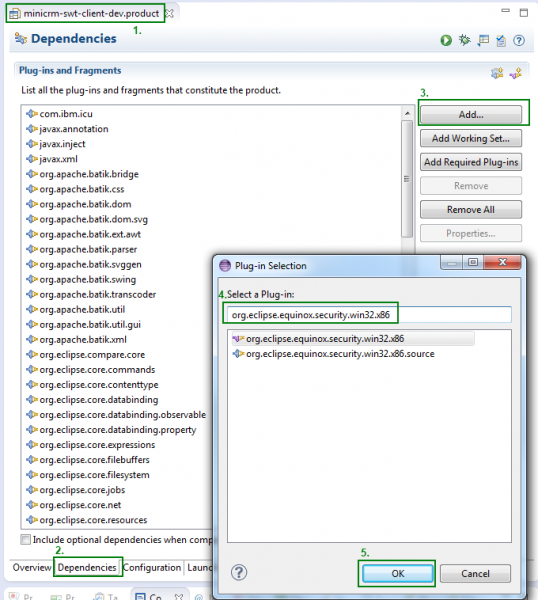Click the Remove All button
Viewport: 538px width, 600px height.
point(471,209)
